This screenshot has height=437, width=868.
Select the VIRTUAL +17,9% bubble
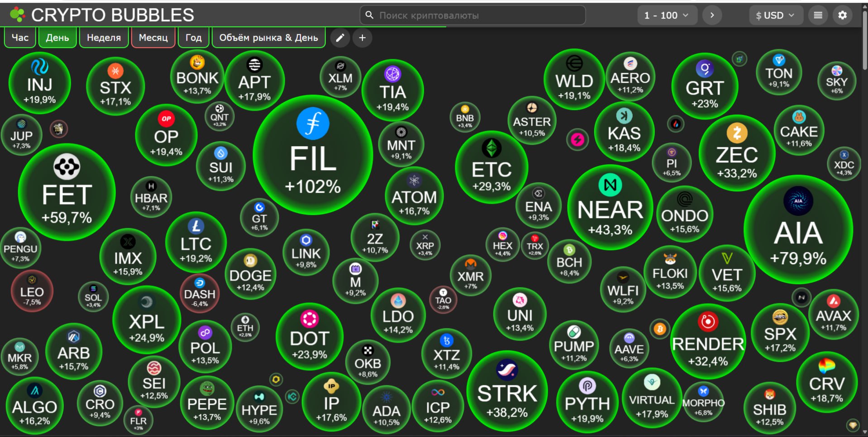[652, 398]
